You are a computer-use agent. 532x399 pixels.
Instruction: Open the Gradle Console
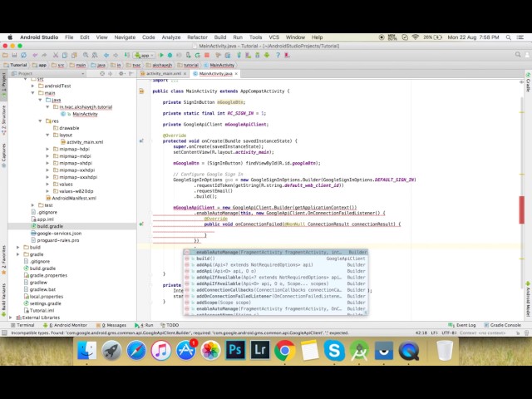pyautogui.click(x=502, y=325)
